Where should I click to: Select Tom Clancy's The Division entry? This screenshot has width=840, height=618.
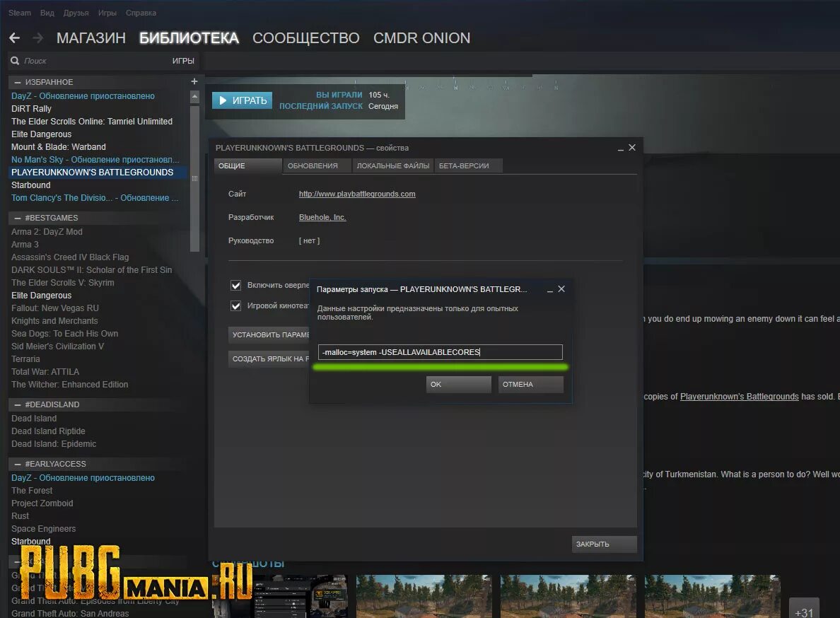tap(95, 198)
